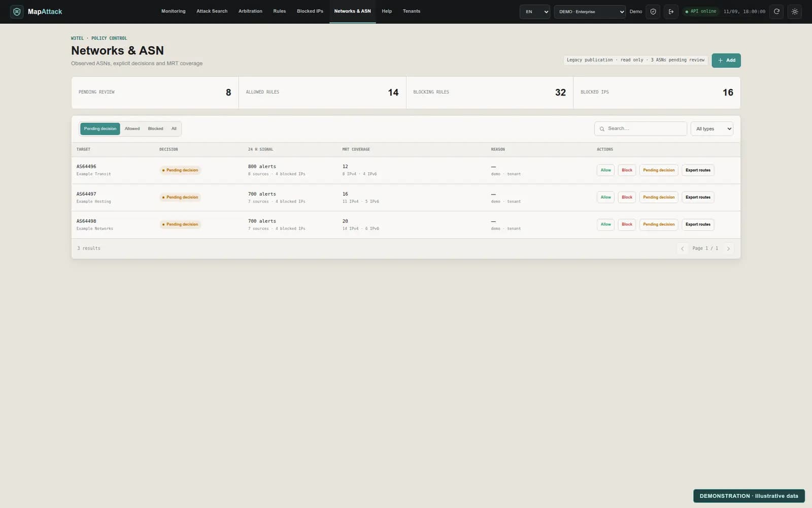
Task: Set AS64497 to Pending decision action
Action: coord(659,197)
